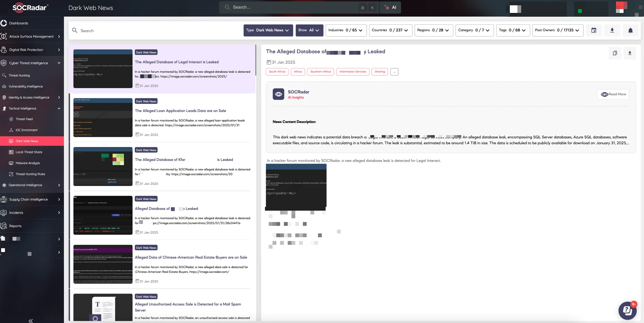Click the SOCRadar logo

30,8
